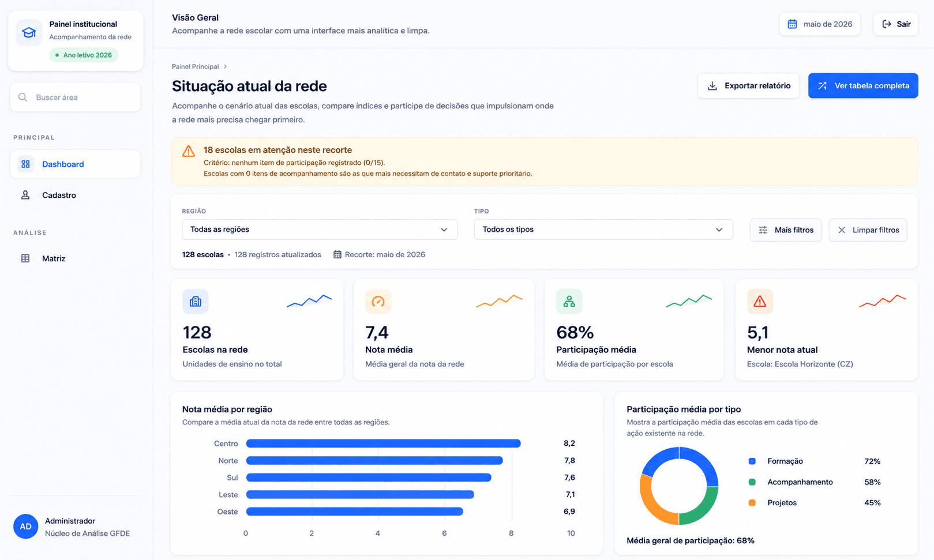Click the Sair button
Viewport: 934px width, 560px height.
coord(896,24)
